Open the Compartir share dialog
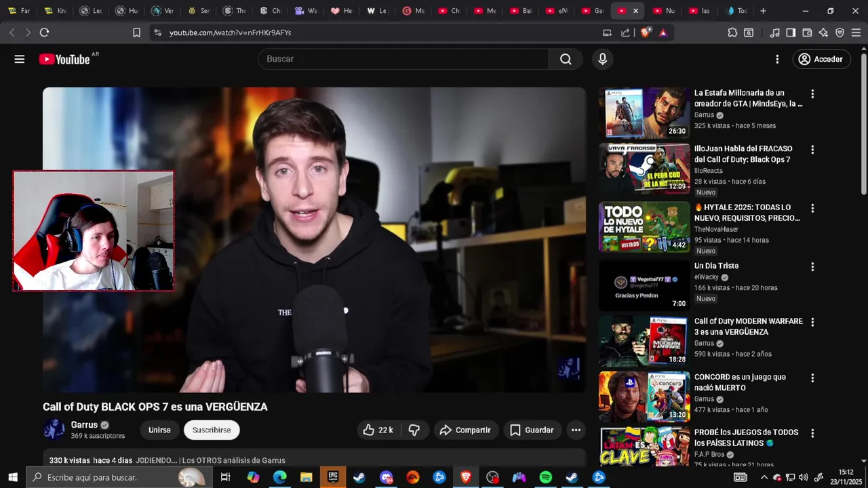This screenshot has width=868, height=488. tap(465, 430)
